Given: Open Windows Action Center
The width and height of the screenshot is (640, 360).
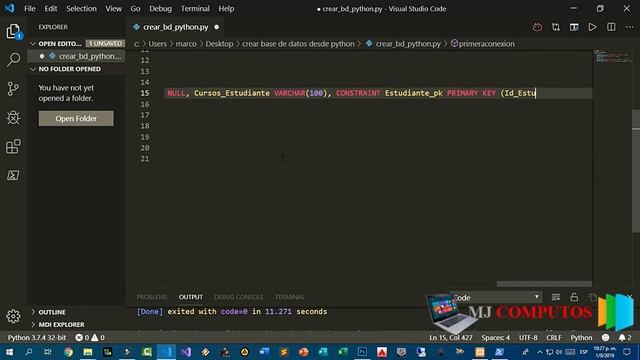Looking at the screenshot, I should coord(627,352).
